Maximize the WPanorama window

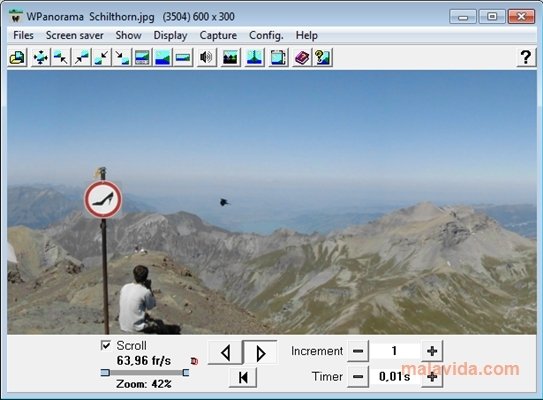pyautogui.click(x=492, y=16)
